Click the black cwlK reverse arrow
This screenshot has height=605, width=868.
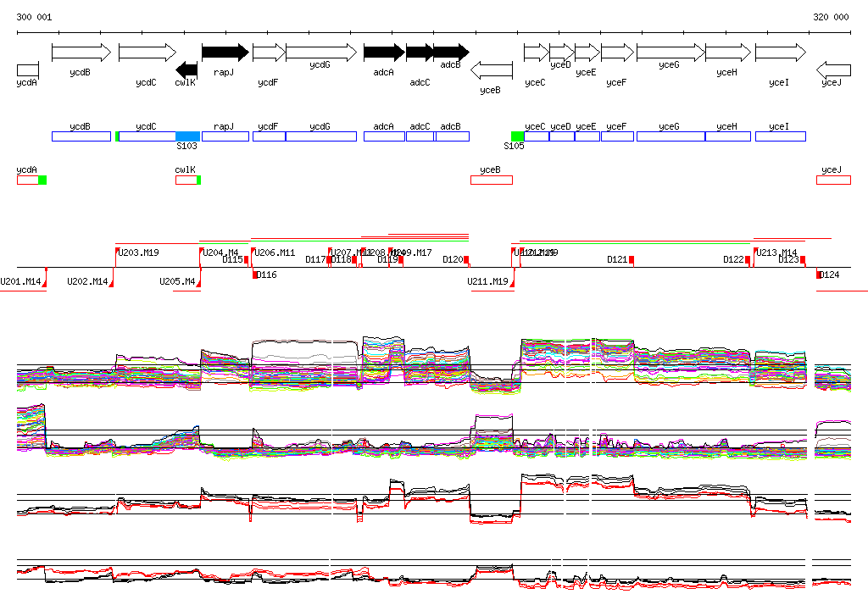pyautogui.click(x=186, y=70)
